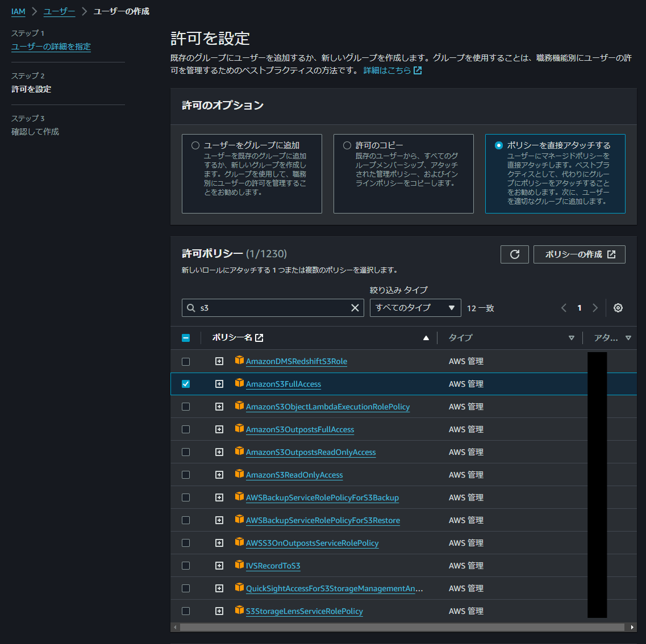This screenshot has width=646, height=644.
Task: Click the ポリシーの作成 button
Action: (x=580, y=254)
